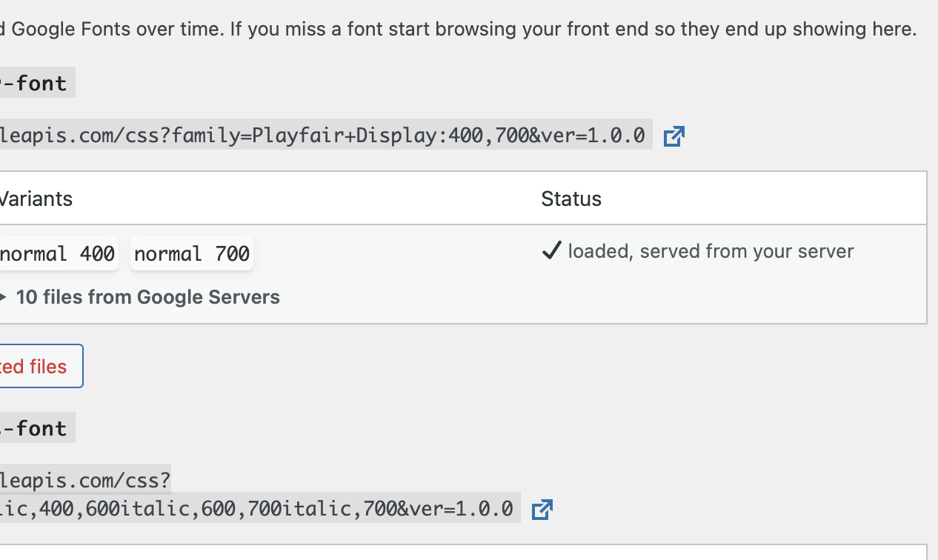The height and width of the screenshot is (560, 938).
Task: Click the 'loaded, served from your server' text
Action: 711,251
